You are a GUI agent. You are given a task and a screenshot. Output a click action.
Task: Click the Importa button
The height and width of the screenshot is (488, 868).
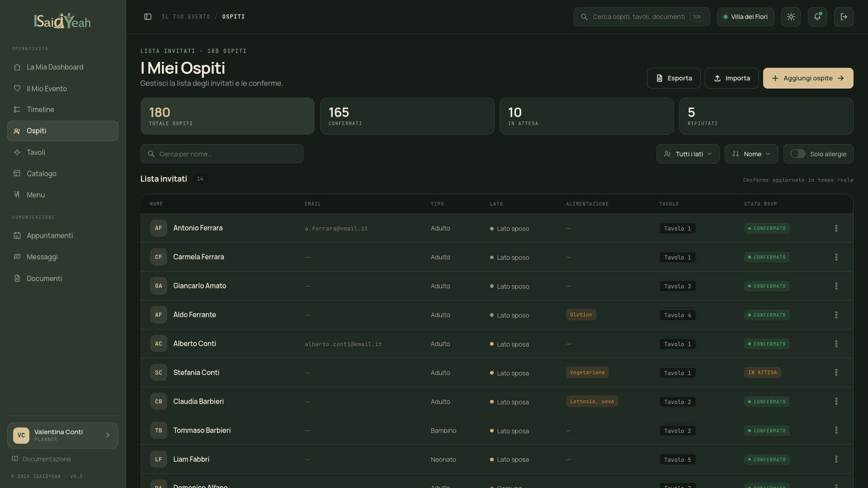731,78
